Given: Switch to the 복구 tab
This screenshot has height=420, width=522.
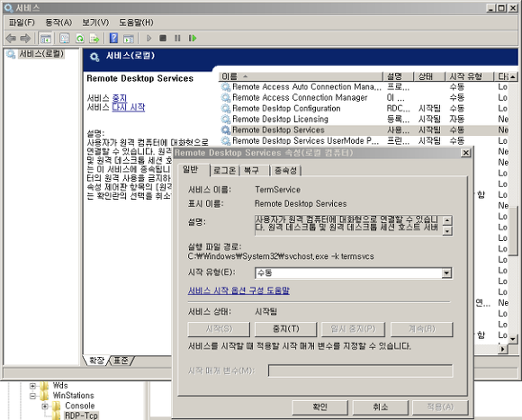Looking at the screenshot, I should click(x=251, y=171).
